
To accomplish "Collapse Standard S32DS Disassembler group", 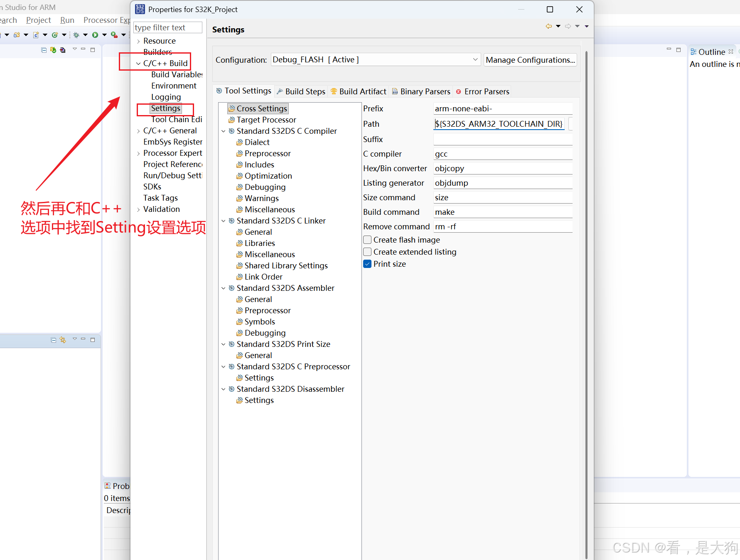I will (x=224, y=389).
